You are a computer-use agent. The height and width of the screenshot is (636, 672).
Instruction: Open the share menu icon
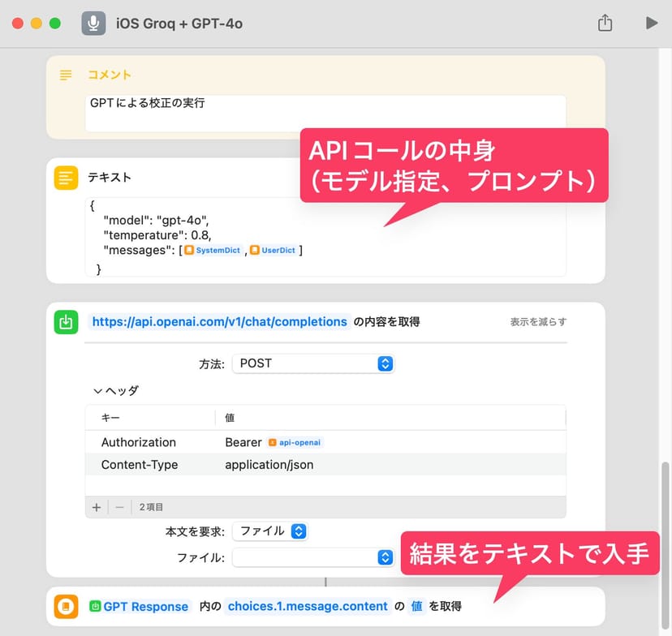[x=605, y=23]
